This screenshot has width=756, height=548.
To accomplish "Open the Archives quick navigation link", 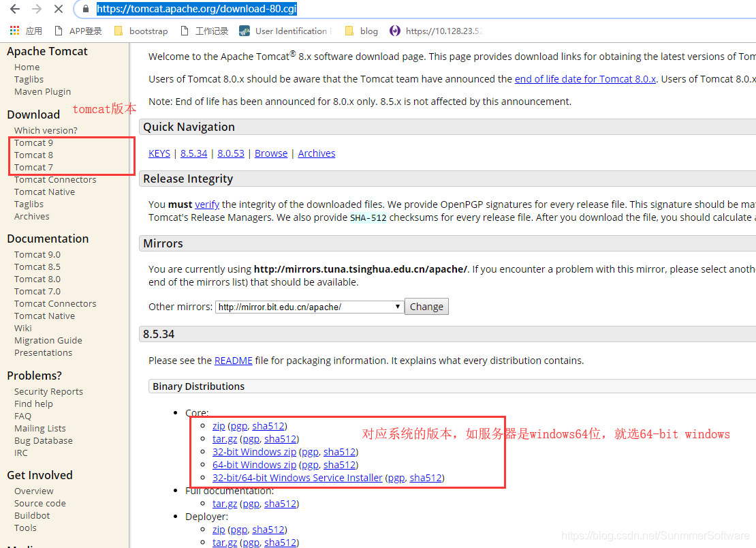I will tap(316, 153).
